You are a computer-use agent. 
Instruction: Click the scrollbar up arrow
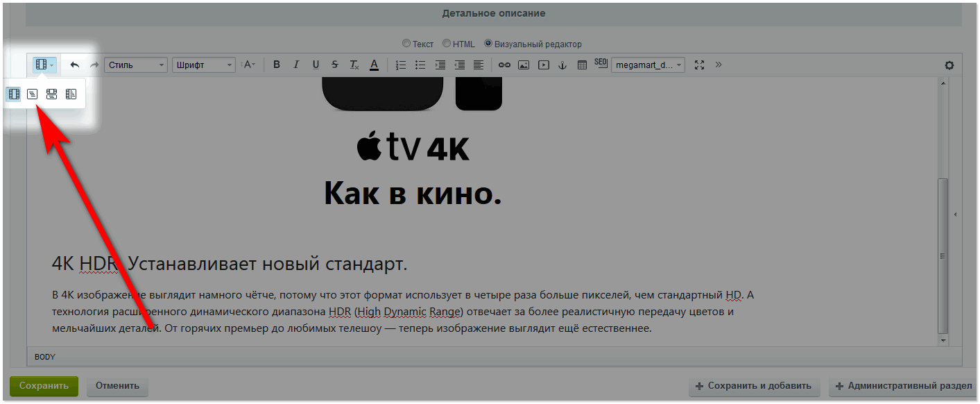point(942,83)
